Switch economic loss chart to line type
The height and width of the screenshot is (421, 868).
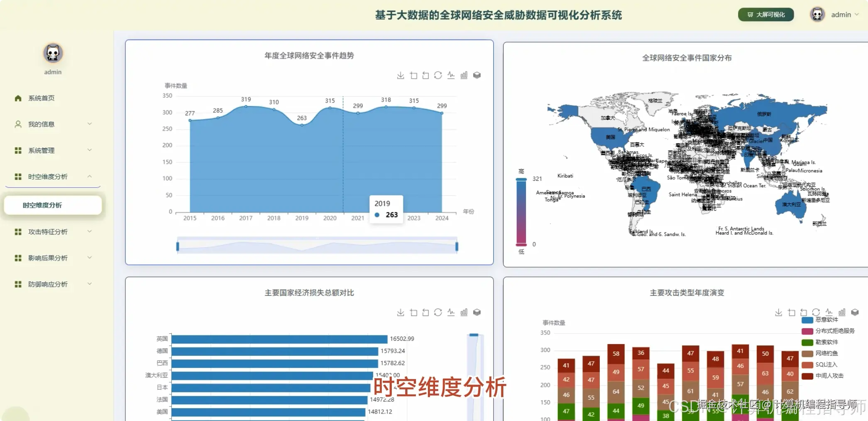pos(451,312)
